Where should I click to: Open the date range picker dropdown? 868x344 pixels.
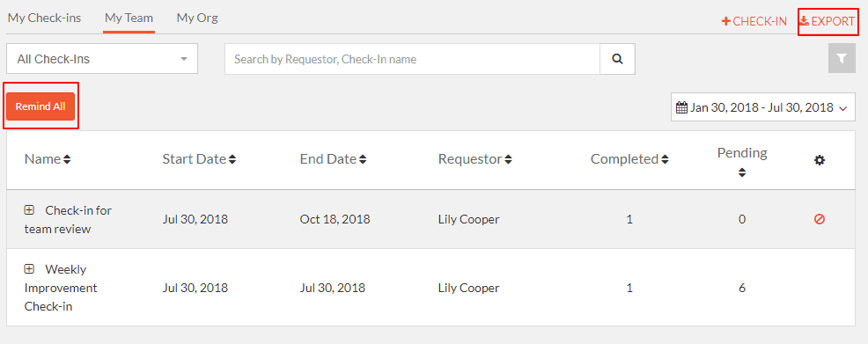tap(763, 107)
